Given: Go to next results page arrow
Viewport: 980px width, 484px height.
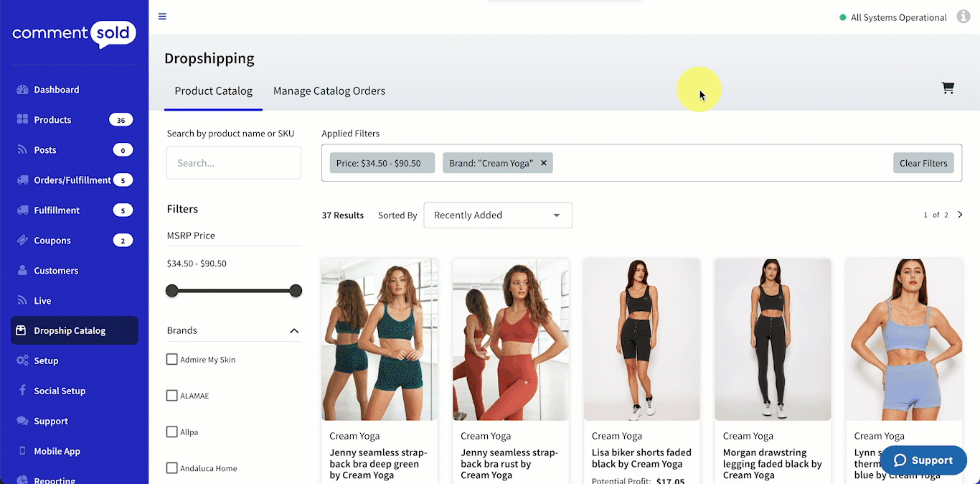Looking at the screenshot, I should pos(960,215).
